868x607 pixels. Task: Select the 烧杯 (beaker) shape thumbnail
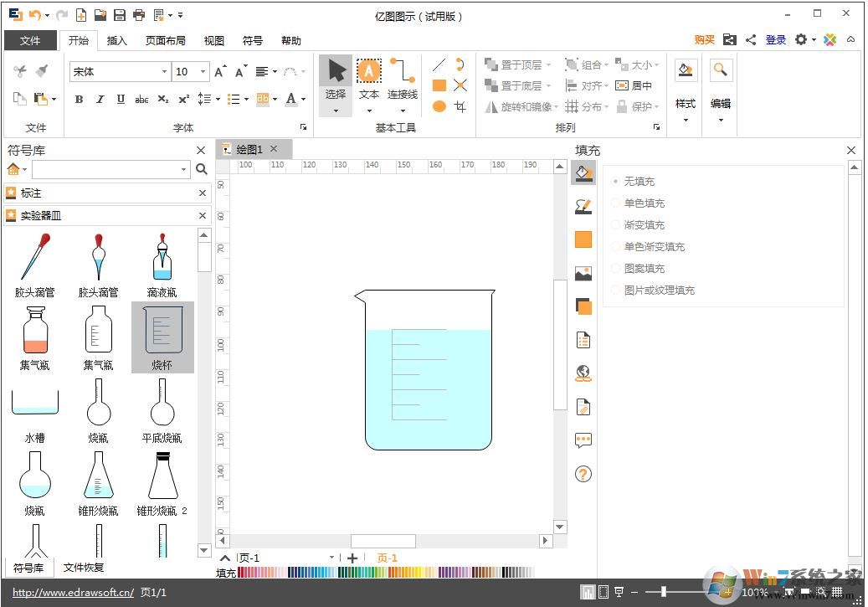pos(162,335)
